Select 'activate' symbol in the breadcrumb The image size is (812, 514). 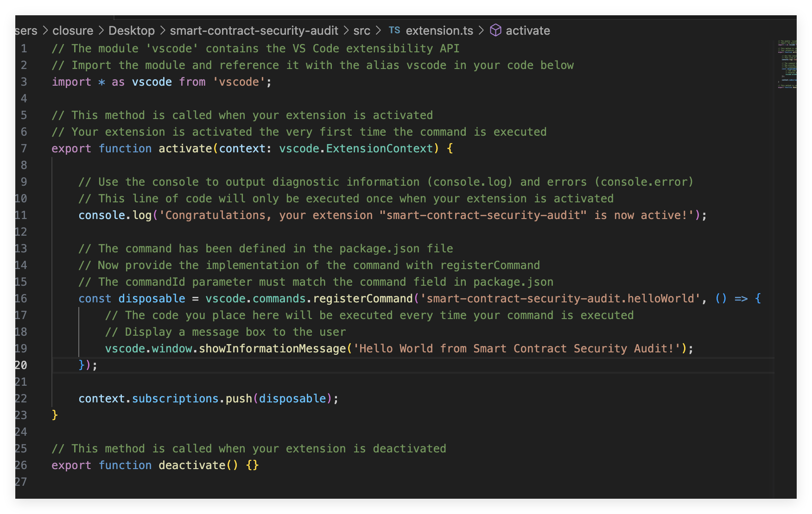click(x=528, y=31)
